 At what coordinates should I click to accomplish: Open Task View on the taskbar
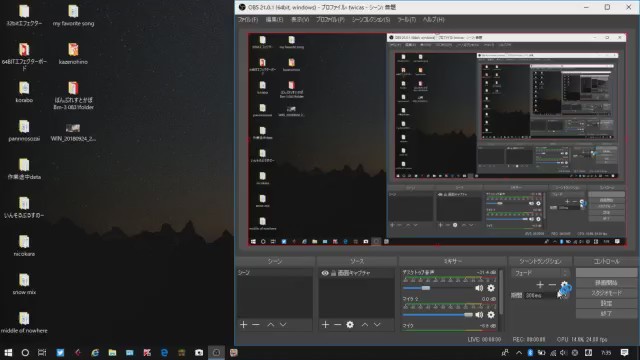(42, 353)
